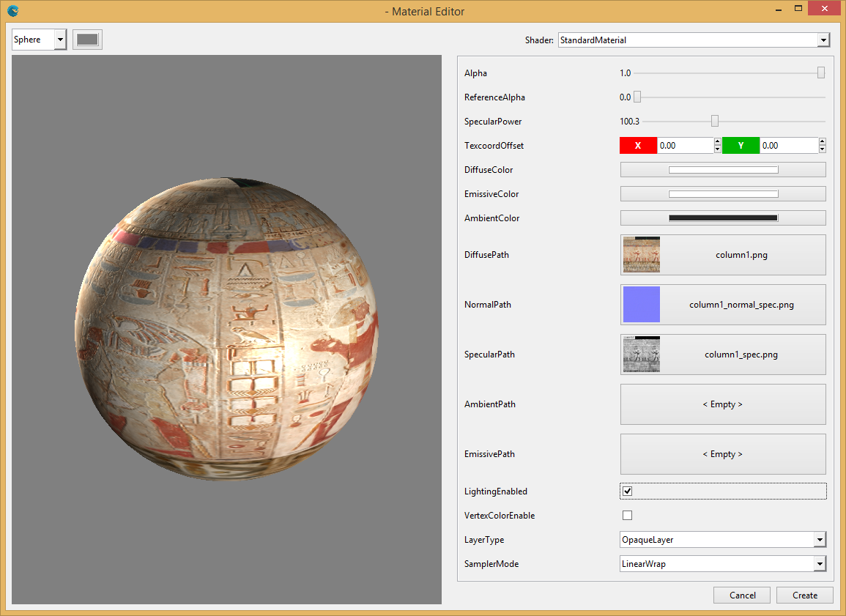
Task: Click the SpecularPower slider handle
Action: point(715,122)
